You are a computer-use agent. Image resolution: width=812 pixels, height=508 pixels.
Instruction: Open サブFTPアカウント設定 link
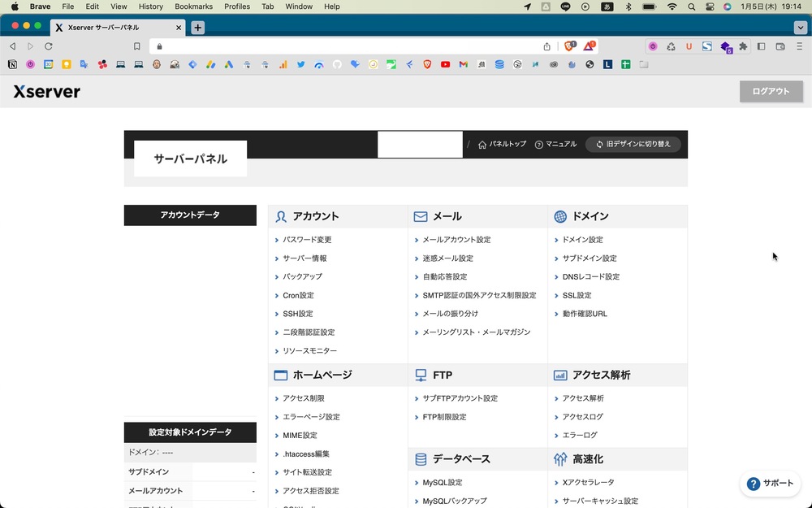(x=460, y=398)
